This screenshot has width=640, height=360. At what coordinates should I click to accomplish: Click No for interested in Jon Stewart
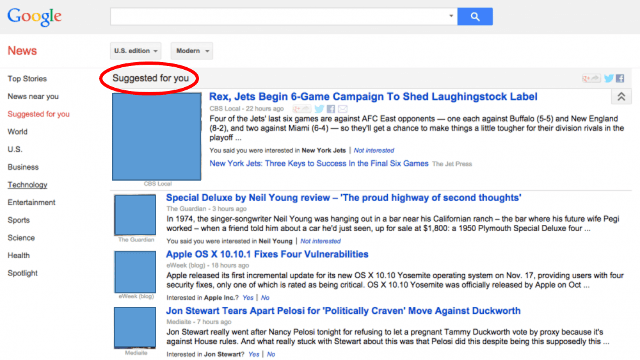(271, 354)
